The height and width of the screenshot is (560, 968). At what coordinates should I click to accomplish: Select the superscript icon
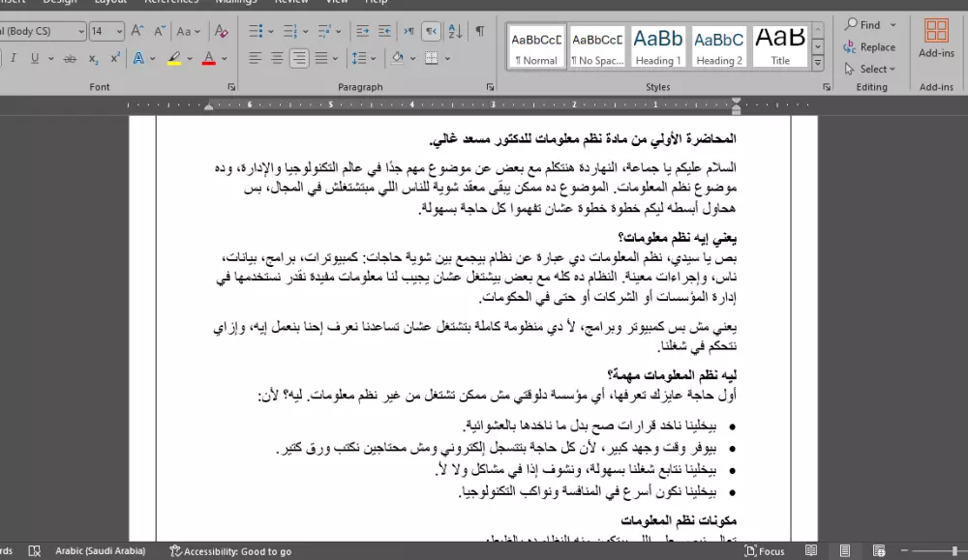click(x=114, y=56)
